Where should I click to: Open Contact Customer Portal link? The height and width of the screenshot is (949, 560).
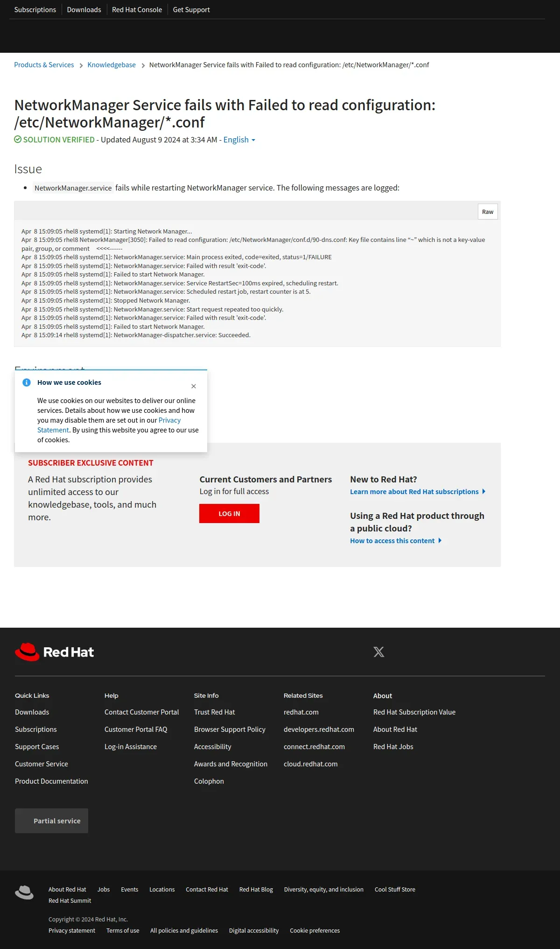[142, 712]
